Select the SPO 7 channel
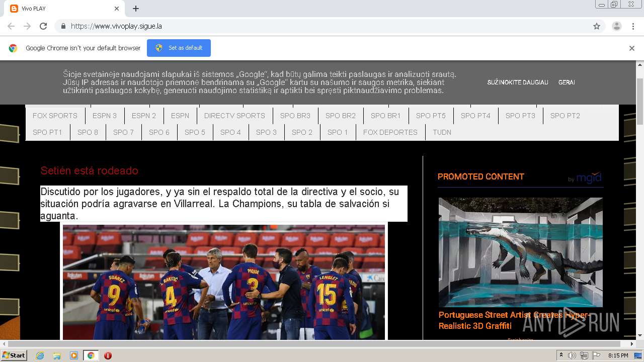644x362 pixels. [123, 132]
